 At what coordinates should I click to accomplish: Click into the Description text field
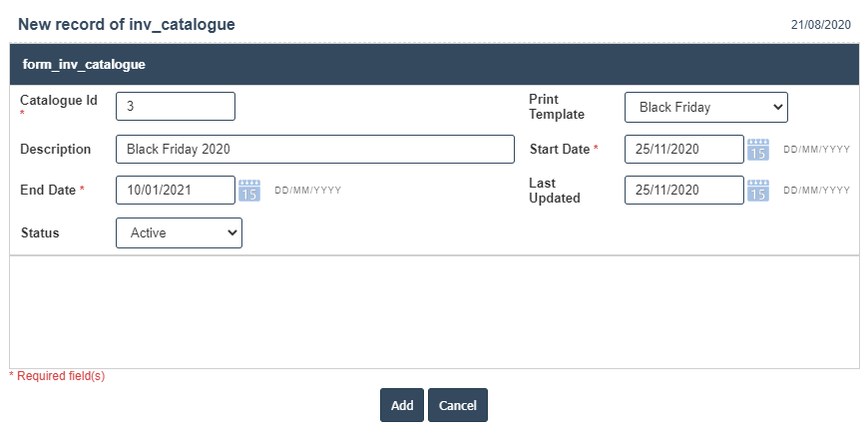coord(314,150)
